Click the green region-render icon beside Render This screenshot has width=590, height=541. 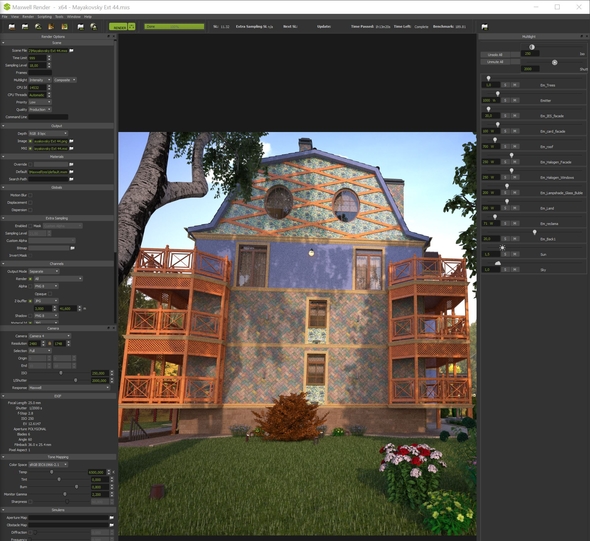[132, 27]
